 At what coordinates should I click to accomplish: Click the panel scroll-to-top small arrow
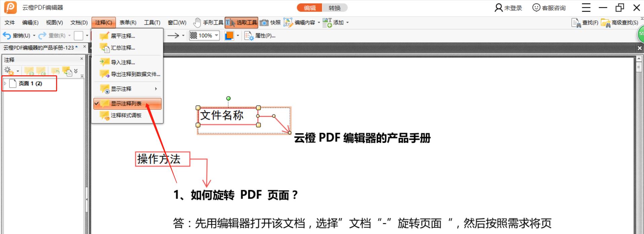point(82,76)
